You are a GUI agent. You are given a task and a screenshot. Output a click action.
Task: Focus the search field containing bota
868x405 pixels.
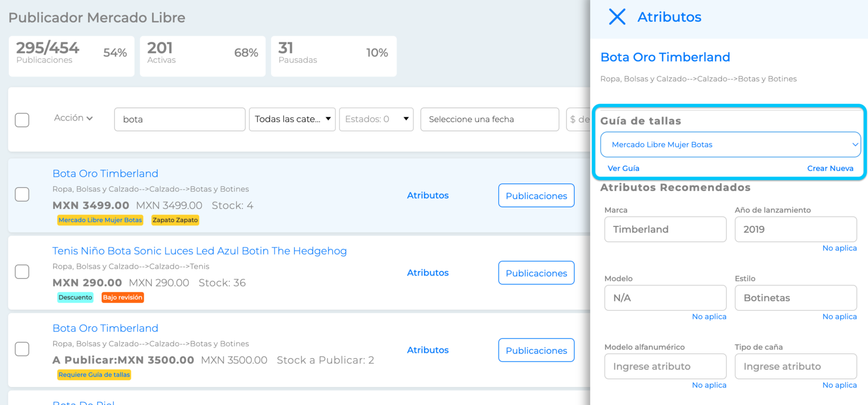pyautogui.click(x=180, y=119)
